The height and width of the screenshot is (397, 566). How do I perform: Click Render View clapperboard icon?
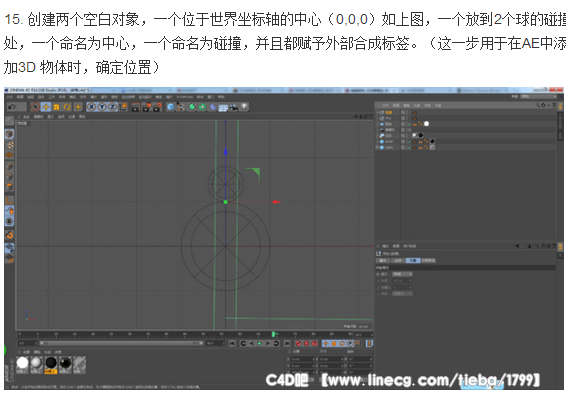[136, 107]
